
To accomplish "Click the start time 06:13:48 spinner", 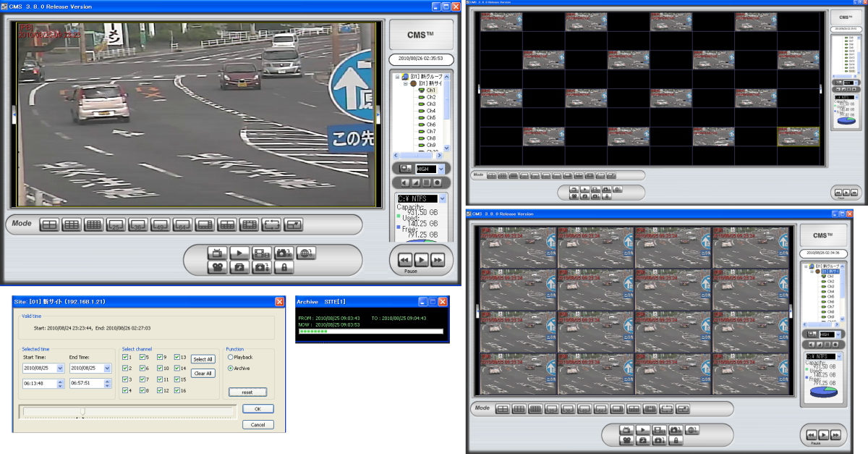I will click(x=60, y=383).
